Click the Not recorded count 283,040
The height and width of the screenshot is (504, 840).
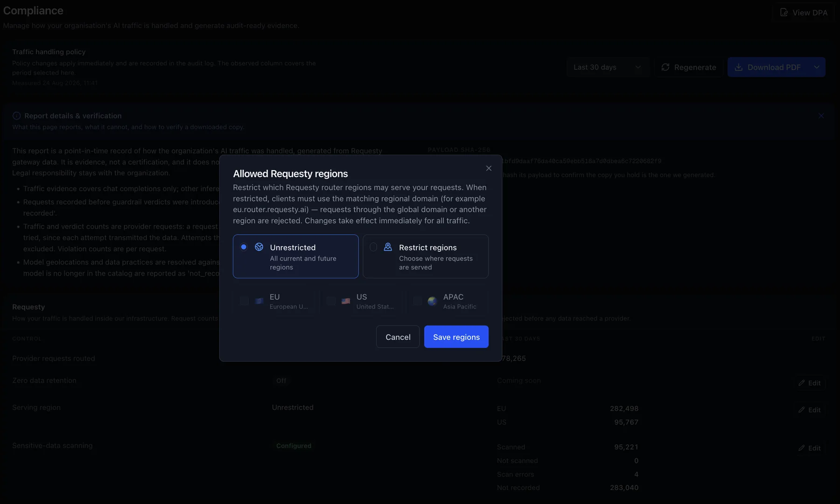(x=624, y=488)
